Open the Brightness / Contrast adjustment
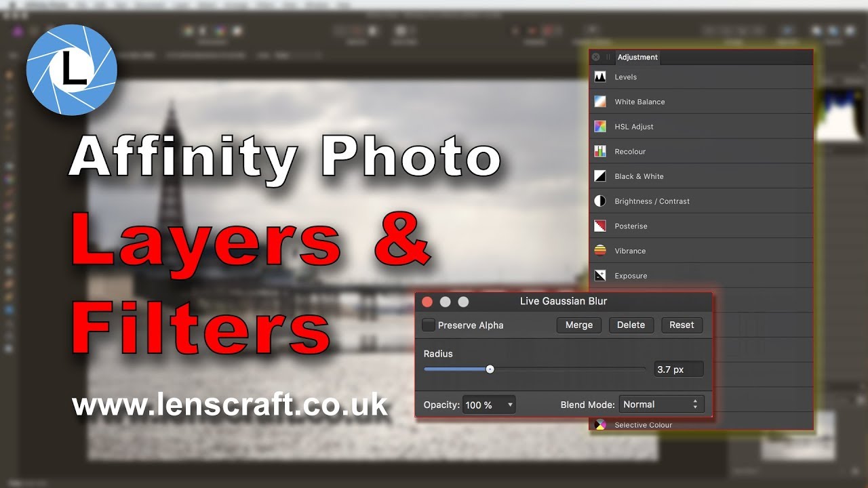The image size is (868, 488). [x=702, y=201]
